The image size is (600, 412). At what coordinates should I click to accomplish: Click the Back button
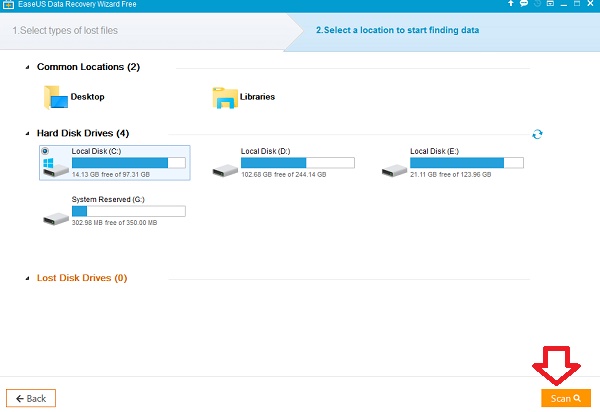(x=31, y=398)
